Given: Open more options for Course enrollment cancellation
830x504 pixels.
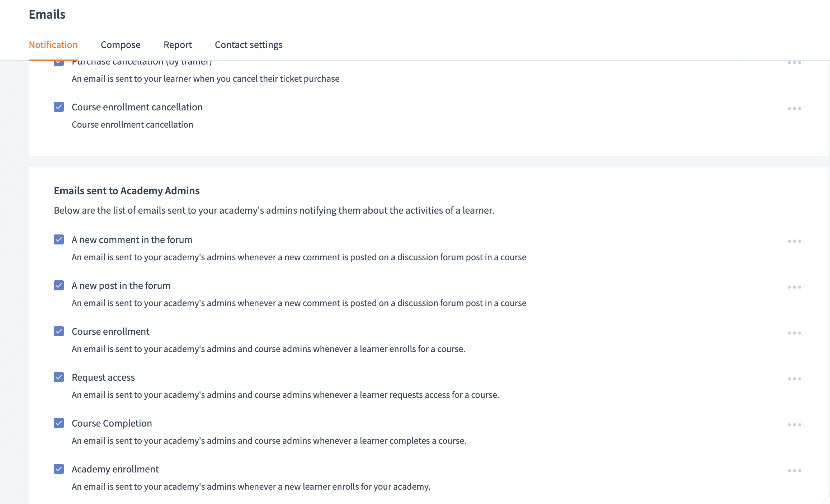Looking at the screenshot, I should pos(794,109).
